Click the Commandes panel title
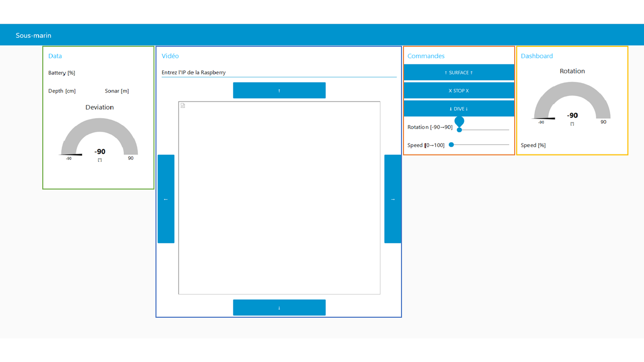The width and height of the screenshot is (644, 362). (426, 56)
